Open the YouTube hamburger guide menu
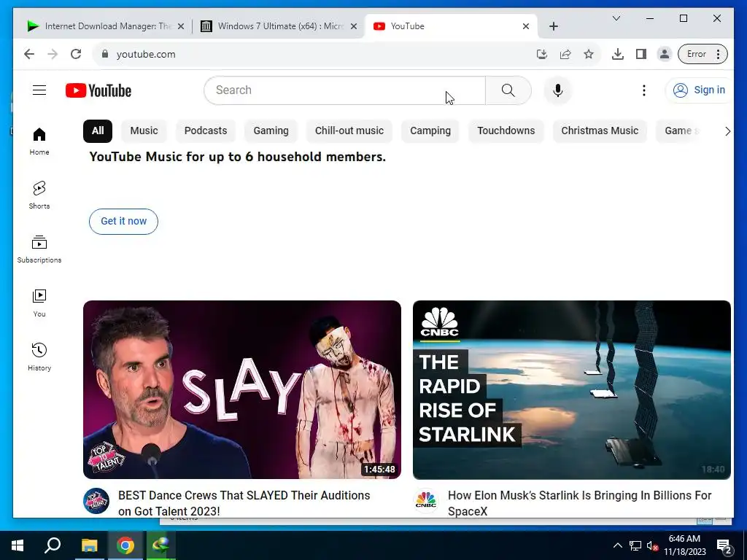747x560 pixels. pyautogui.click(x=39, y=90)
